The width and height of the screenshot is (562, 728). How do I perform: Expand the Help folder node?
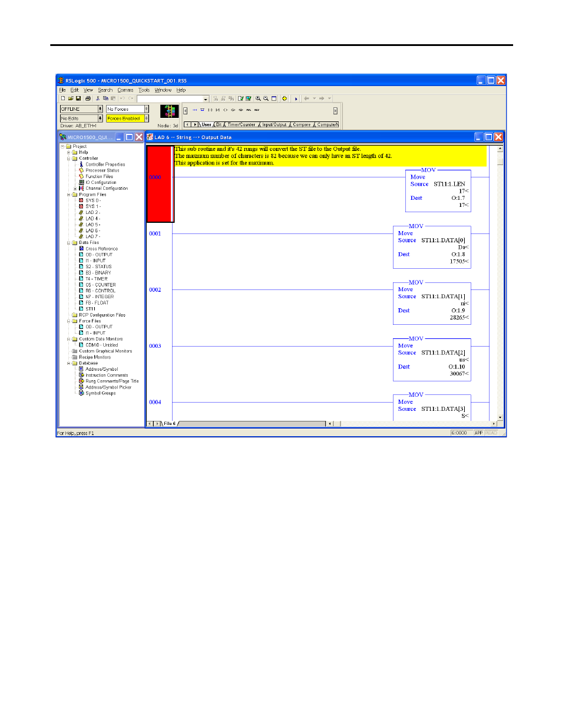pyautogui.click(x=68, y=152)
